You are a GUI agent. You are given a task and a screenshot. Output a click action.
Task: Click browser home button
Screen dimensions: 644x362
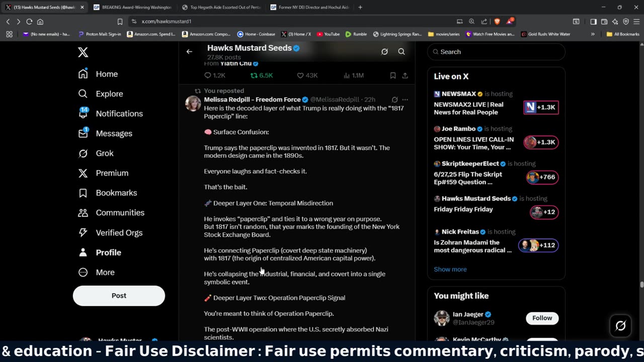tap(40, 22)
